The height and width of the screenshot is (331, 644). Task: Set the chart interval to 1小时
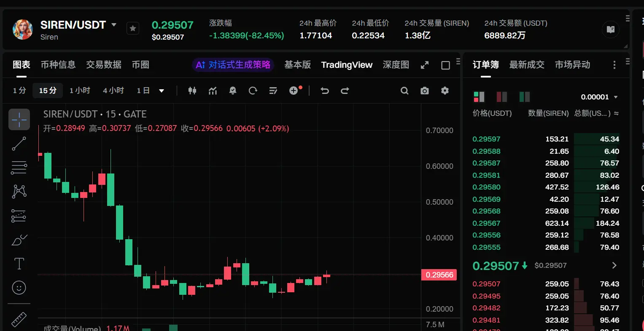click(x=80, y=91)
